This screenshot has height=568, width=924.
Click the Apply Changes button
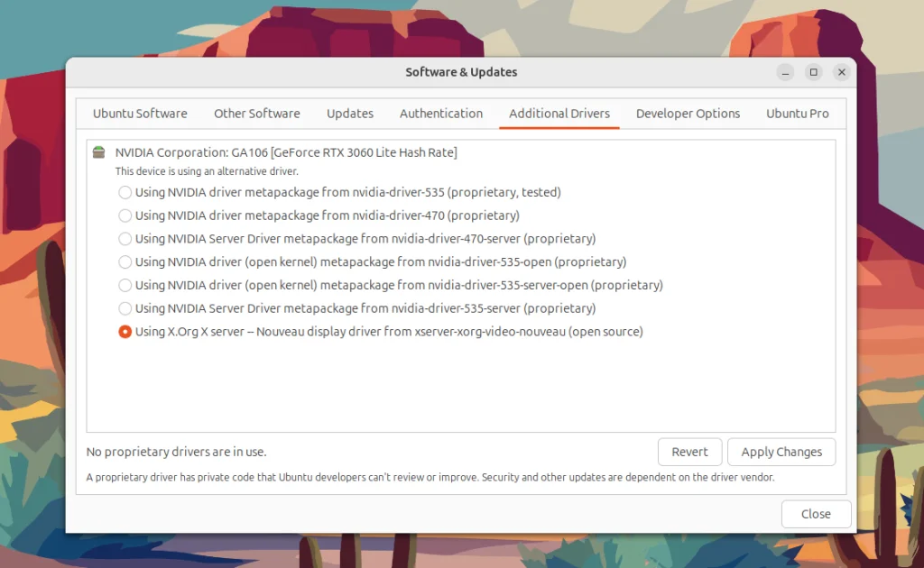781,452
